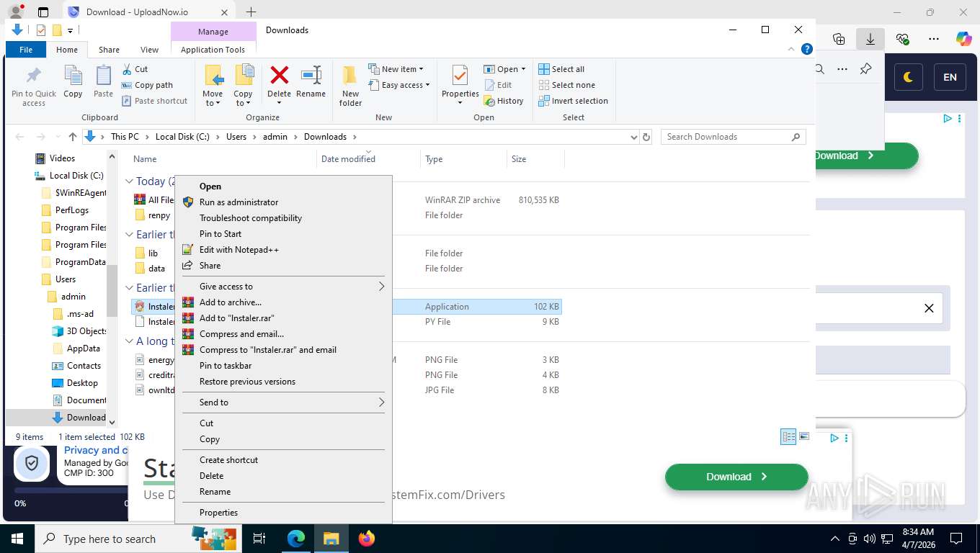Image resolution: width=980 pixels, height=553 pixels.
Task: Click the green Download button at bottom
Action: (x=736, y=477)
